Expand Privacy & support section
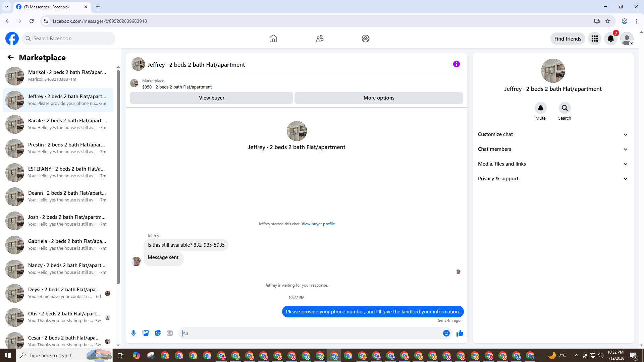The image size is (644, 362). click(552, 179)
